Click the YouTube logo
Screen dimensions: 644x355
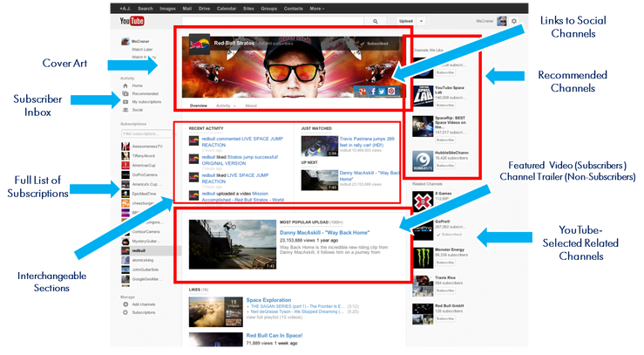(x=132, y=21)
